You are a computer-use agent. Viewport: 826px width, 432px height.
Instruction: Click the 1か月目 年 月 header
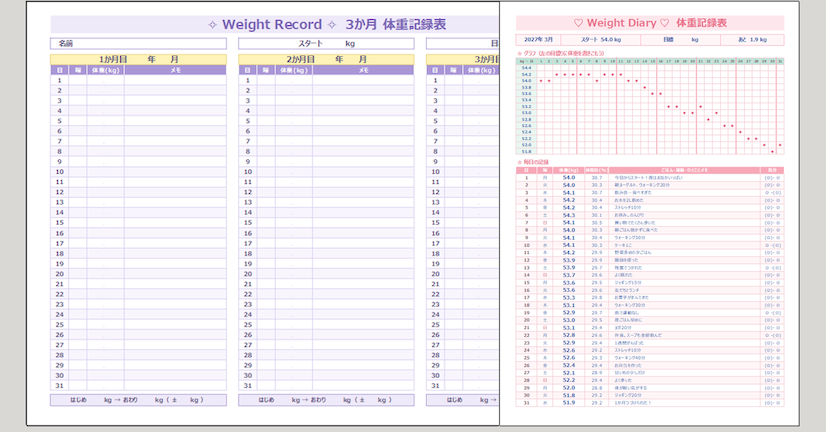(139, 59)
